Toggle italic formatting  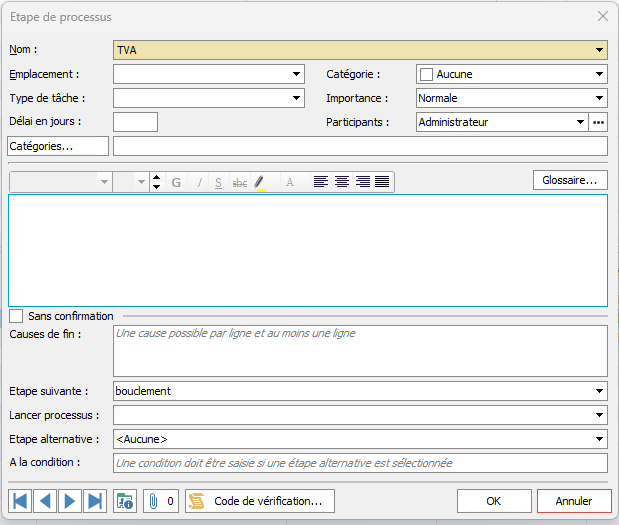(x=199, y=182)
